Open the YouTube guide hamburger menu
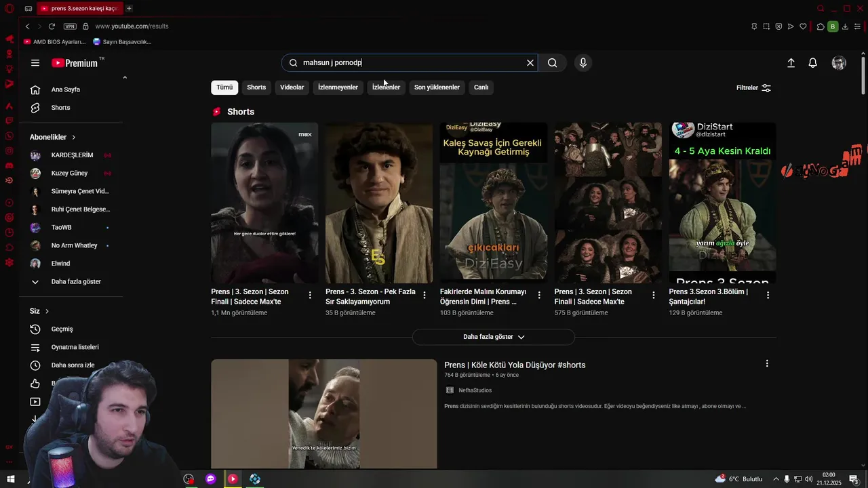Viewport: 868px width, 488px height. coord(35,63)
